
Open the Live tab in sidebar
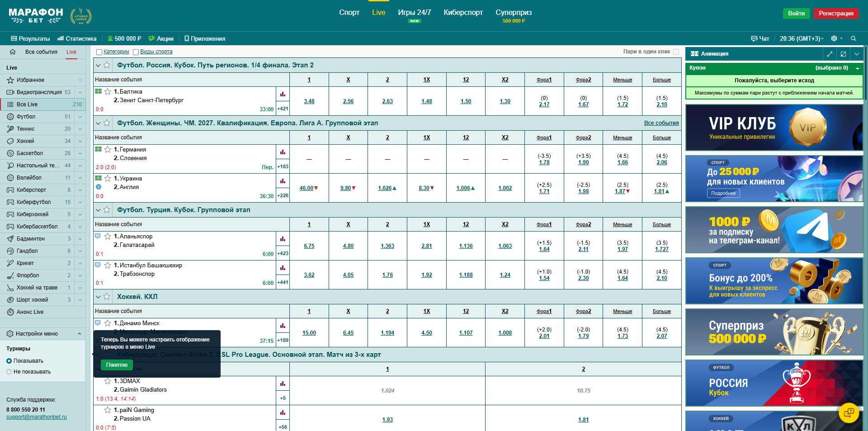click(x=71, y=52)
